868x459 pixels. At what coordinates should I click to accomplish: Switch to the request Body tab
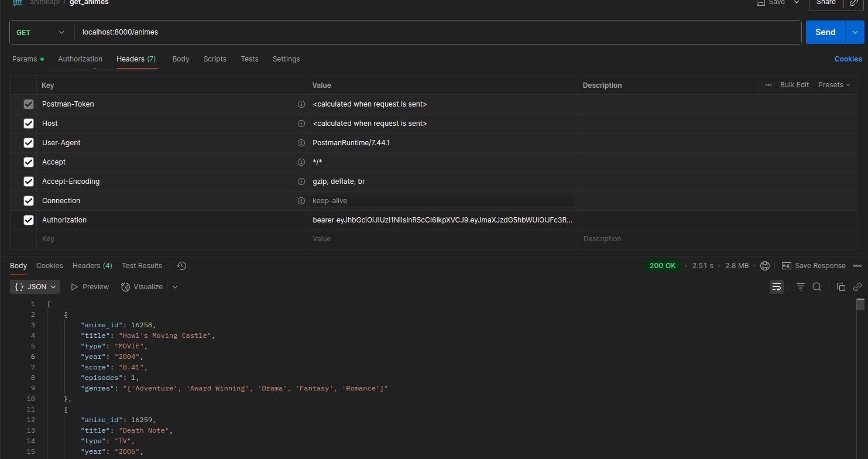click(x=181, y=59)
